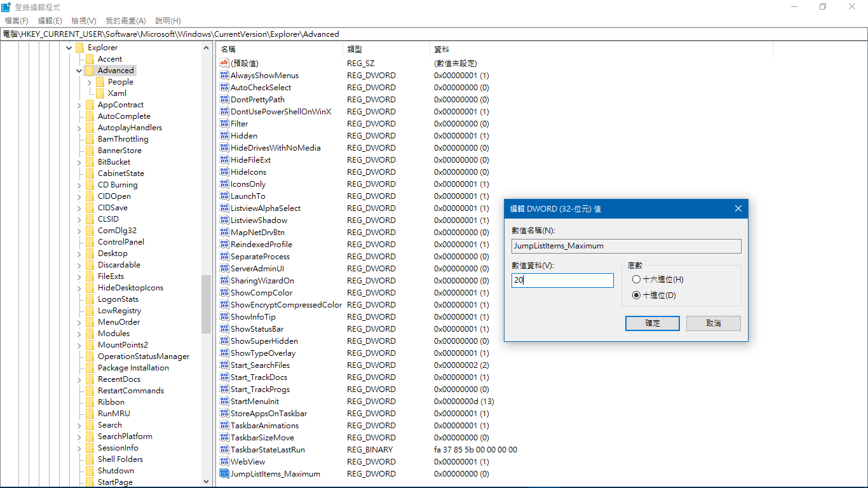Select the Xaml folder icon

pos(100,93)
